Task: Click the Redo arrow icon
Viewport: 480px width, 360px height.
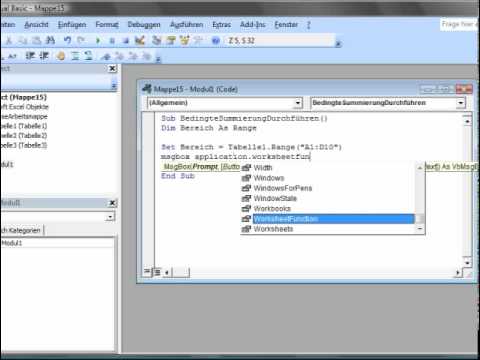Action: (81, 41)
